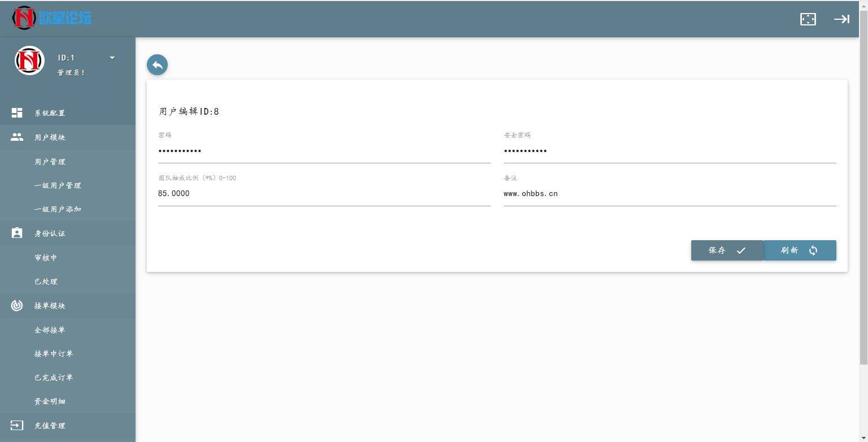
Task: Open 接单中订单 sidebar entry
Action: tap(54, 354)
